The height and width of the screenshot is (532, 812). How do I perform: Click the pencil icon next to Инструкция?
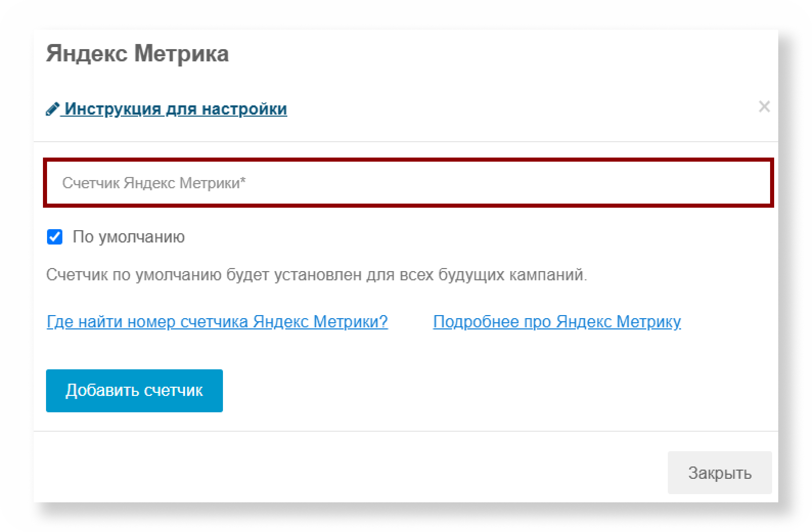coord(53,109)
